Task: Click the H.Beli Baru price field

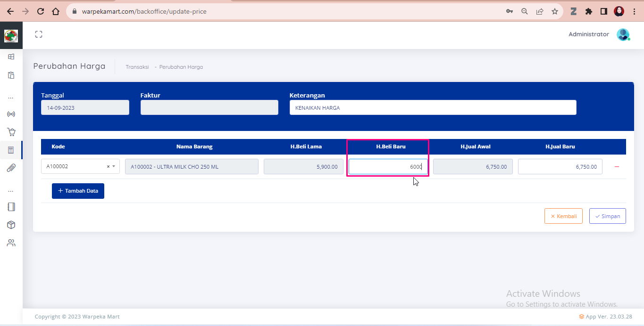Action: tap(388, 167)
